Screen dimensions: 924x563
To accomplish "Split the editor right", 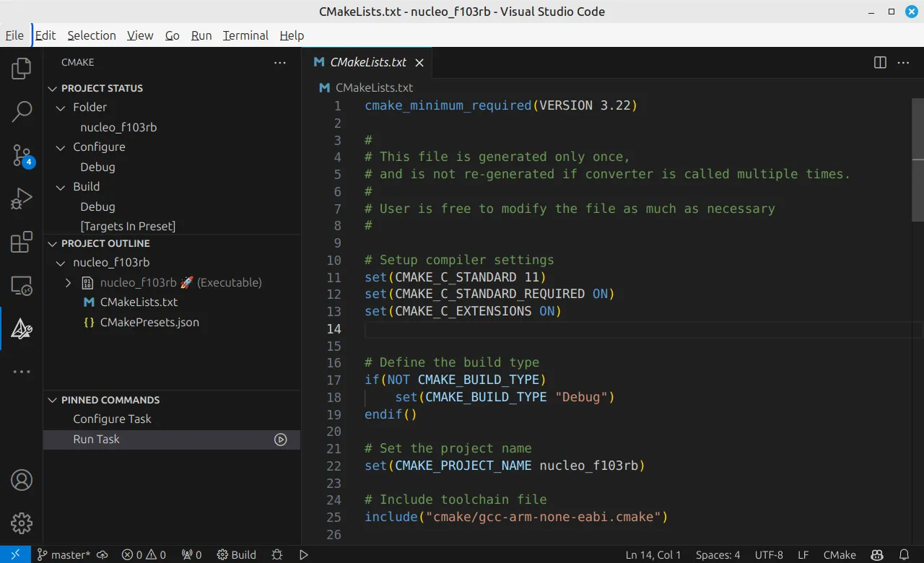I will (880, 63).
